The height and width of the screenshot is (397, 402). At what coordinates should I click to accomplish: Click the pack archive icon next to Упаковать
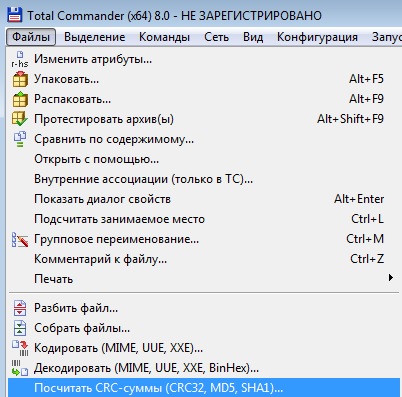click(x=20, y=79)
